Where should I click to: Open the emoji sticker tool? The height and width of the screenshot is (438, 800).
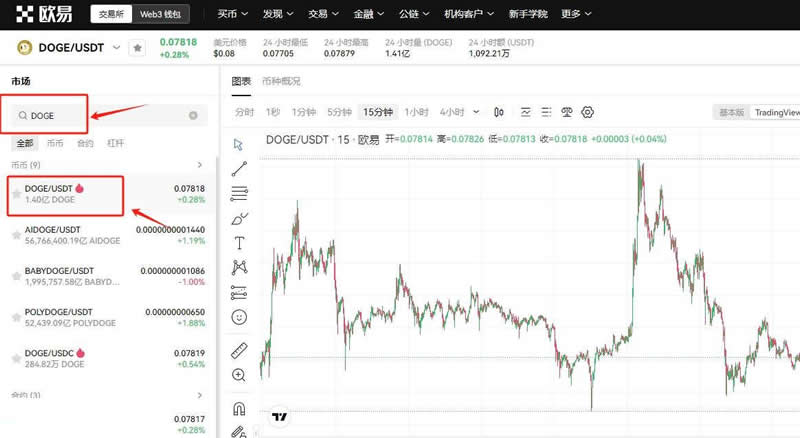[x=239, y=317]
